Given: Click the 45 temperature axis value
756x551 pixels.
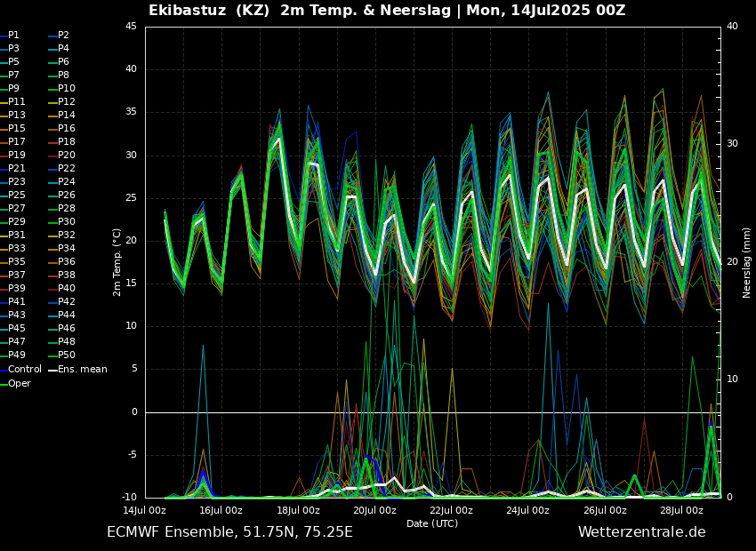Looking at the screenshot, I should 131,27.
